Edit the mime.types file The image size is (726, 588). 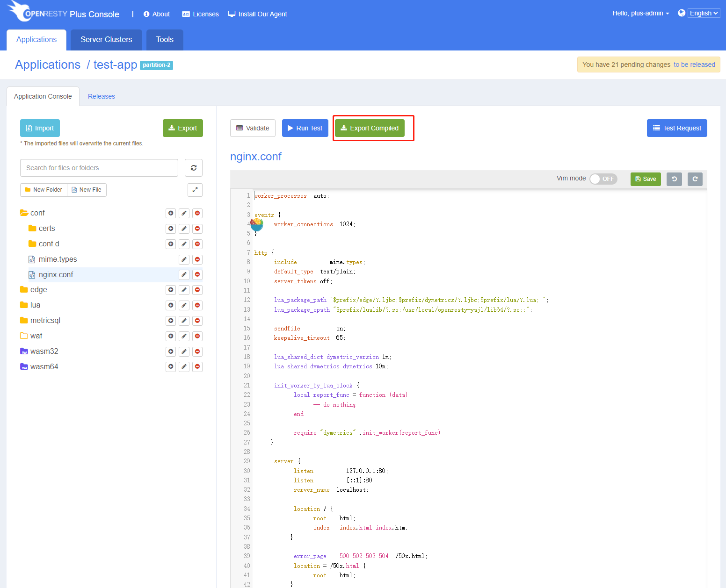[x=184, y=259]
